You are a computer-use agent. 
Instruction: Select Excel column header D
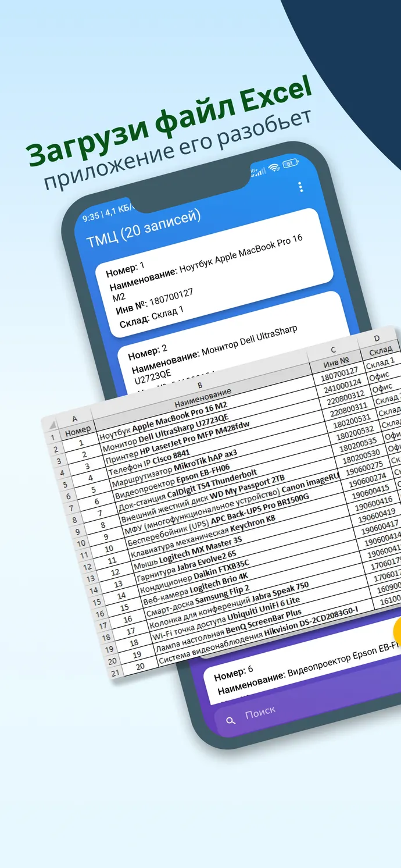coord(377,338)
